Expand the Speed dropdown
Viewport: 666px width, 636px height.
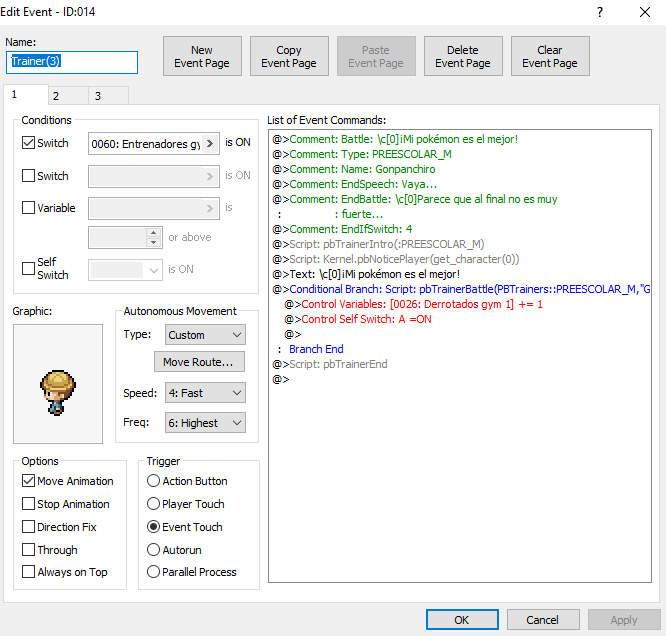pyautogui.click(x=204, y=393)
